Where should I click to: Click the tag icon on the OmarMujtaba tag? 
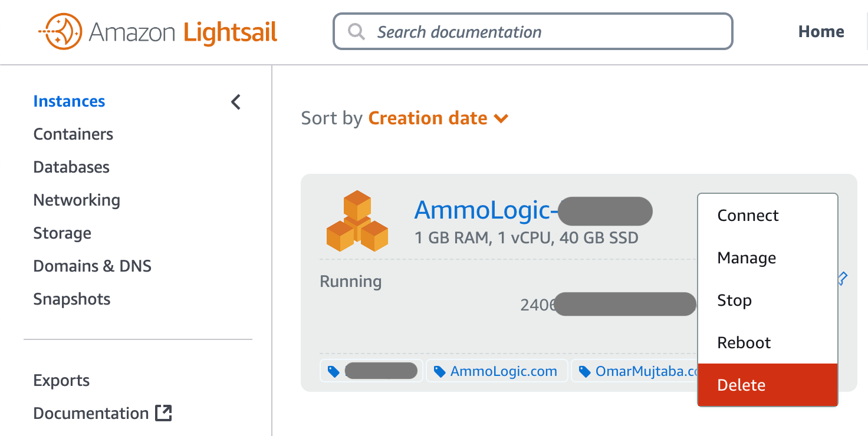click(584, 371)
